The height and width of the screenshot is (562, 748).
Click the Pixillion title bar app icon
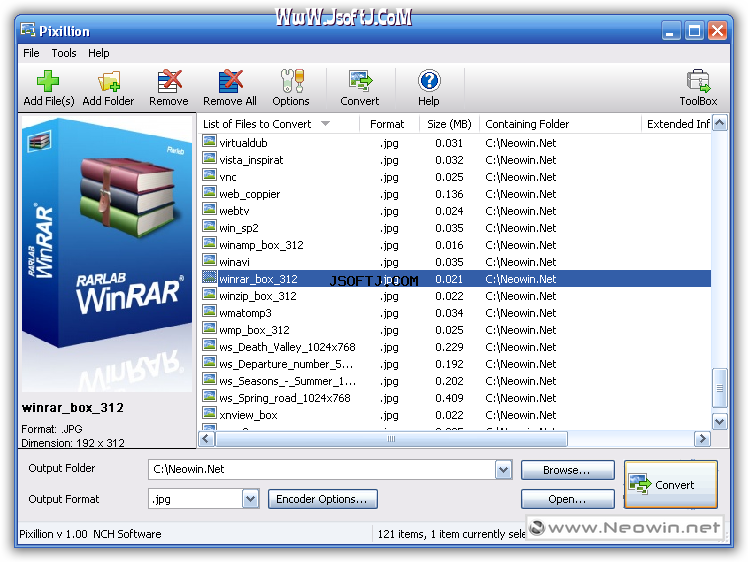(x=28, y=30)
